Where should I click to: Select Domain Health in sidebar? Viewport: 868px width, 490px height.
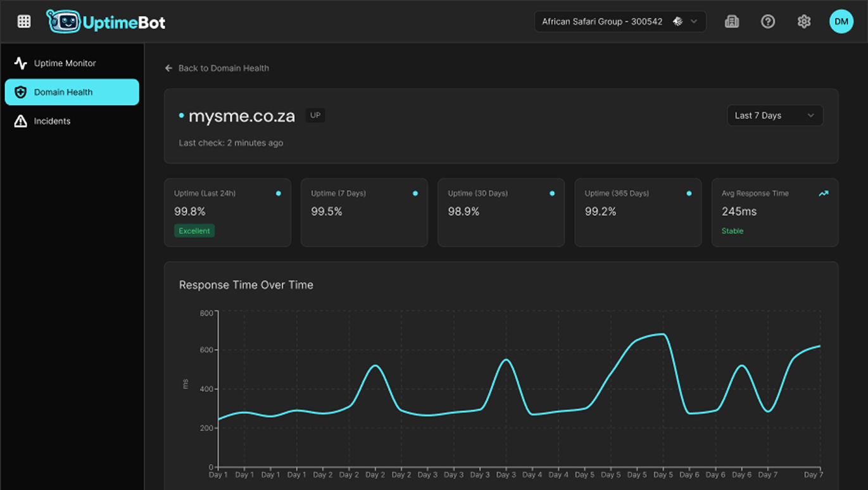point(72,92)
